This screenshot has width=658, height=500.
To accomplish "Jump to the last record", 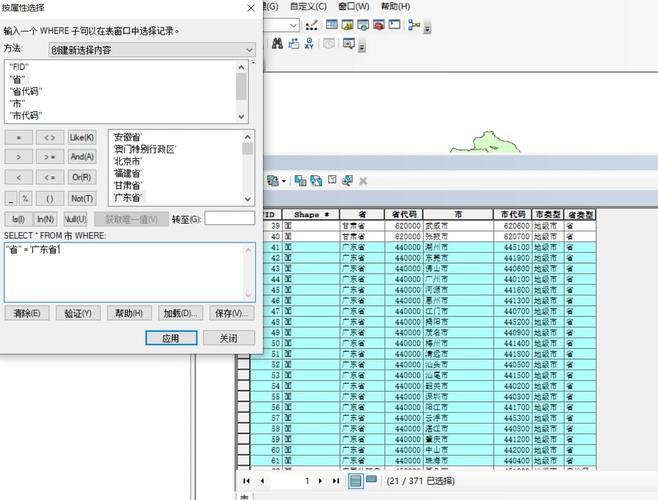I will coord(336,481).
